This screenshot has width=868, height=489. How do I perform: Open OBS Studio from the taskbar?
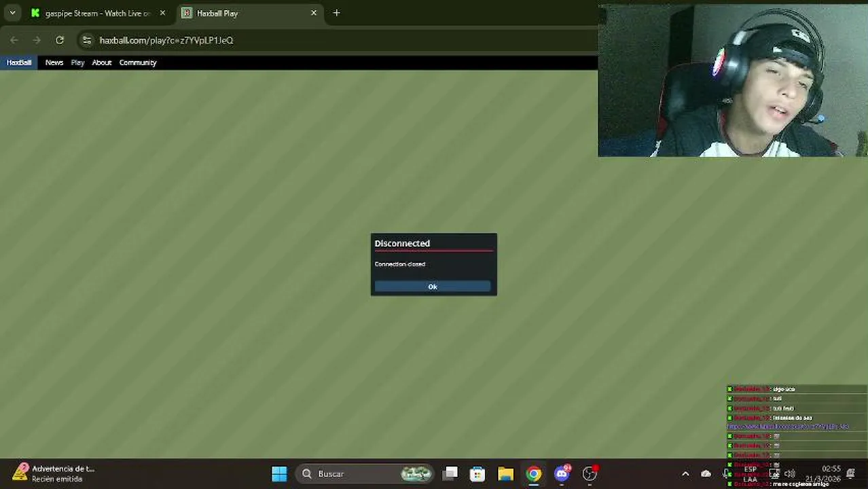(x=590, y=473)
